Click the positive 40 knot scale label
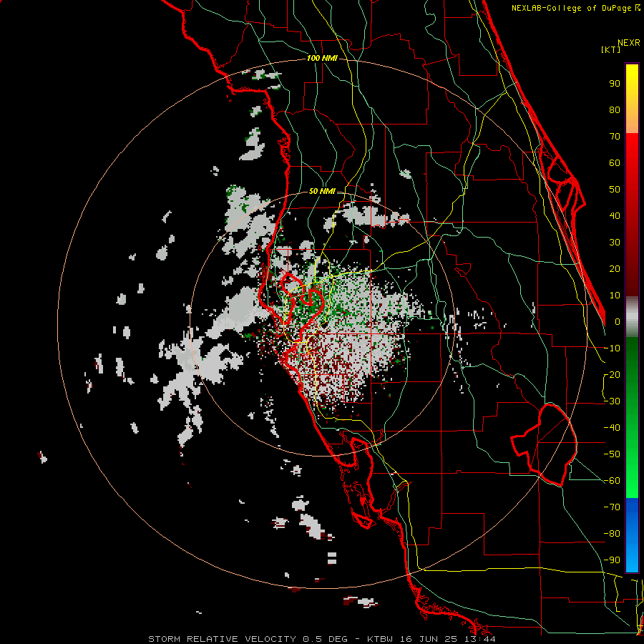This screenshot has width=644, height=644. coord(615,216)
